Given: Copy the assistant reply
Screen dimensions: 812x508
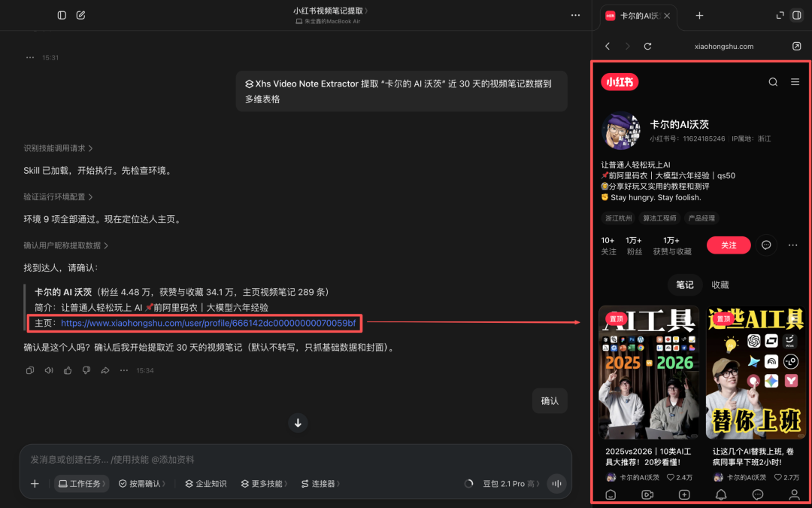Looking at the screenshot, I should 30,370.
